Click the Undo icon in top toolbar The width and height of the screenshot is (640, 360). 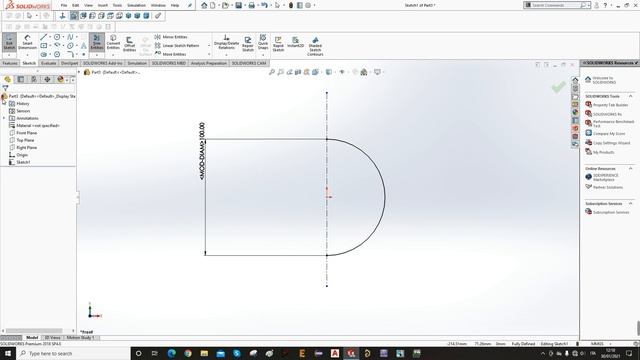point(264,5)
